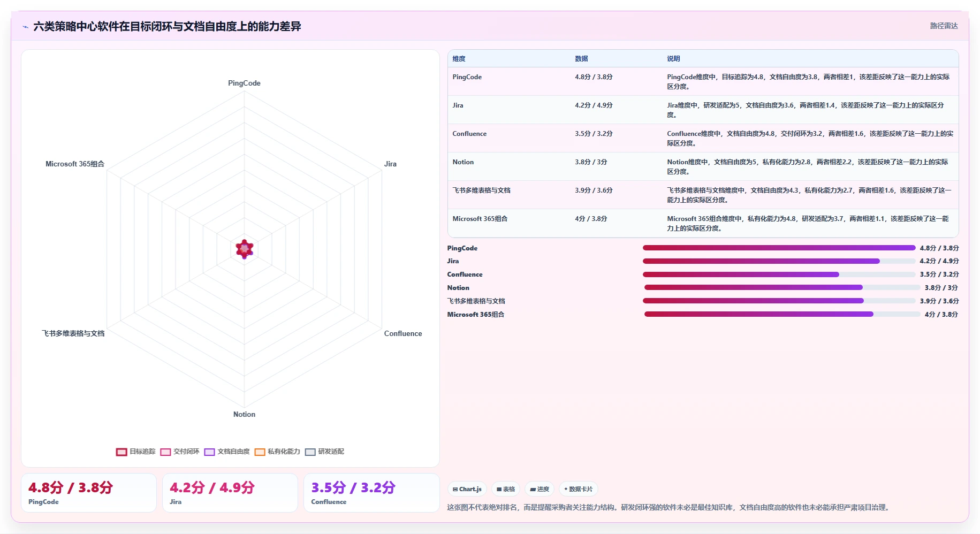The height and width of the screenshot is (534, 980).
Task: Click the chart title heading text
Action: click(x=167, y=27)
